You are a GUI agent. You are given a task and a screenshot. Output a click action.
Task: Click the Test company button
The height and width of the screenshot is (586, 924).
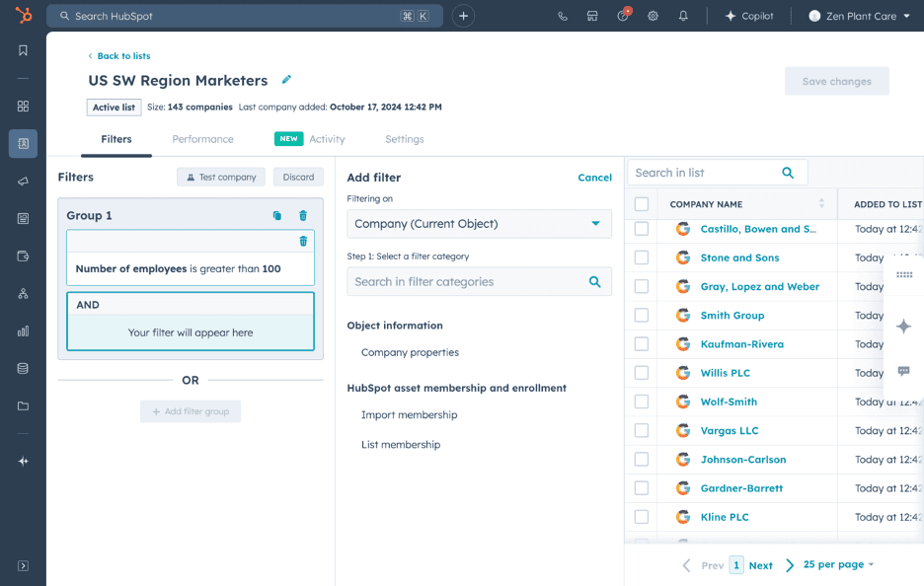(220, 177)
